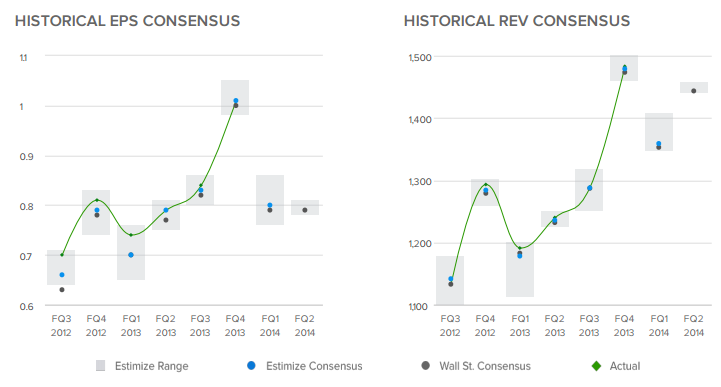Click EPS chart x-axis label FQ2 2014
The height and width of the screenshot is (387, 721).
pos(304,325)
